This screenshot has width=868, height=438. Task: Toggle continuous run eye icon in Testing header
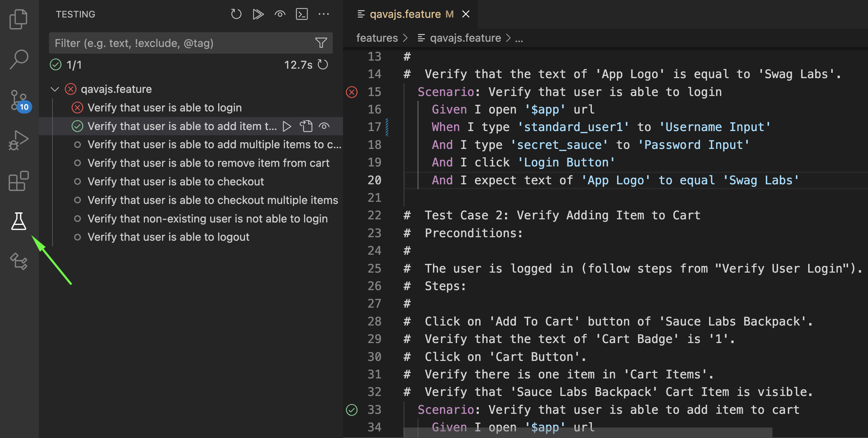click(x=280, y=14)
